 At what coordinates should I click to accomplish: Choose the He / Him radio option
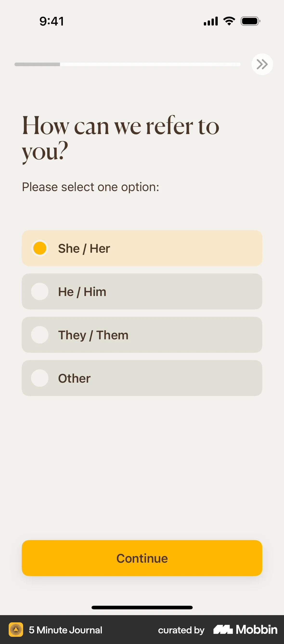40,291
